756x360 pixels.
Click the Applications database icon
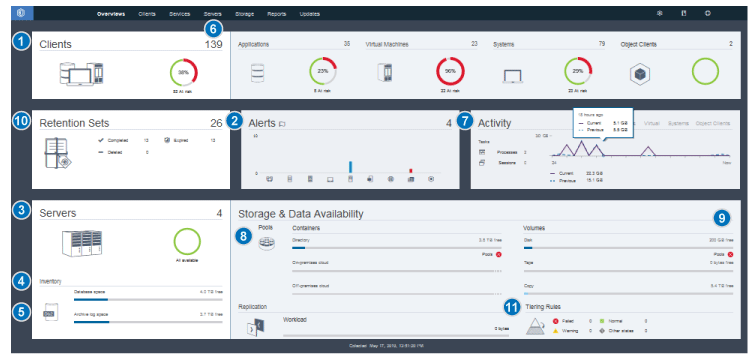coord(257,73)
